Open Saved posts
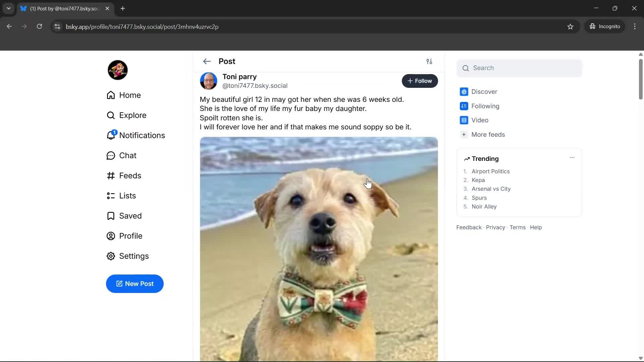Viewport: 644px width, 362px height. (x=131, y=216)
